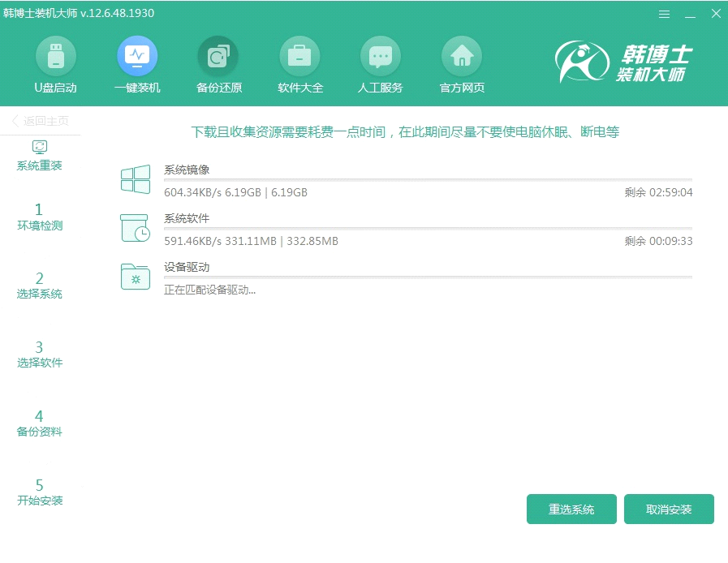728x563 pixels.
Task: Click the folder icon beside 设备驱动
Action: click(135, 277)
